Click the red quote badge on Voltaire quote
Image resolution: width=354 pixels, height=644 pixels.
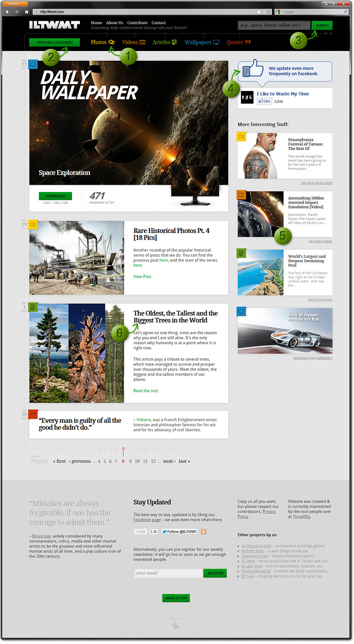click(x=33, y=414)
